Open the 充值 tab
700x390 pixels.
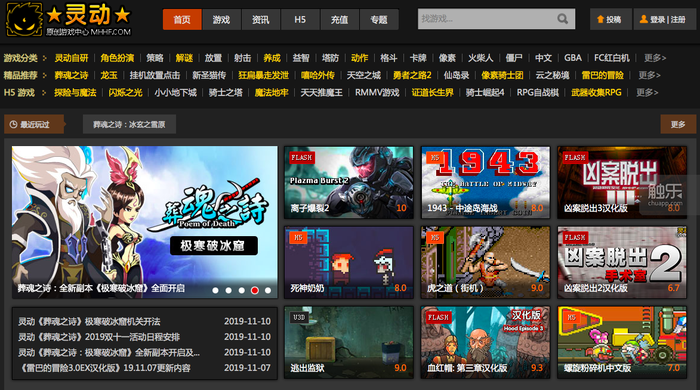click(x=339, y=19)
